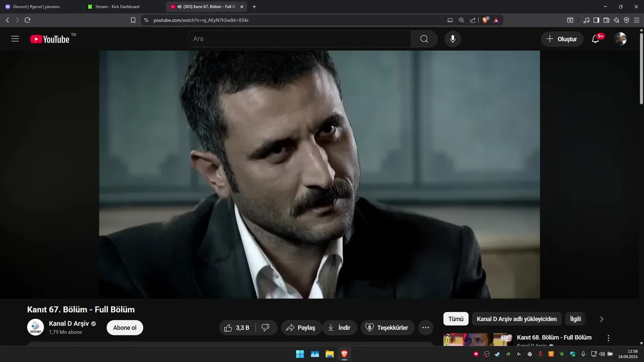Image resolution: width=644 pixels, height=362 pixels.
Task: Open Brave Leo AI sparkle icon
Action: pyautogui.click(x=616, y=20)
